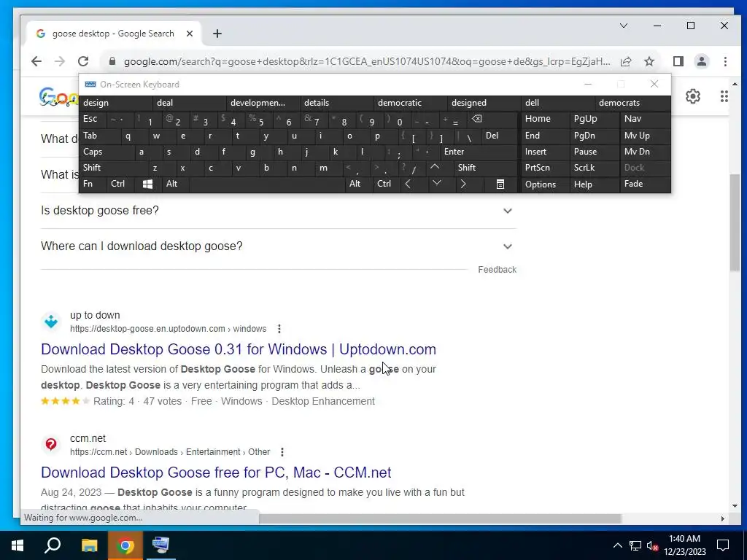Reload the page in Chrome
747x560 pixels.
(83, 61)
